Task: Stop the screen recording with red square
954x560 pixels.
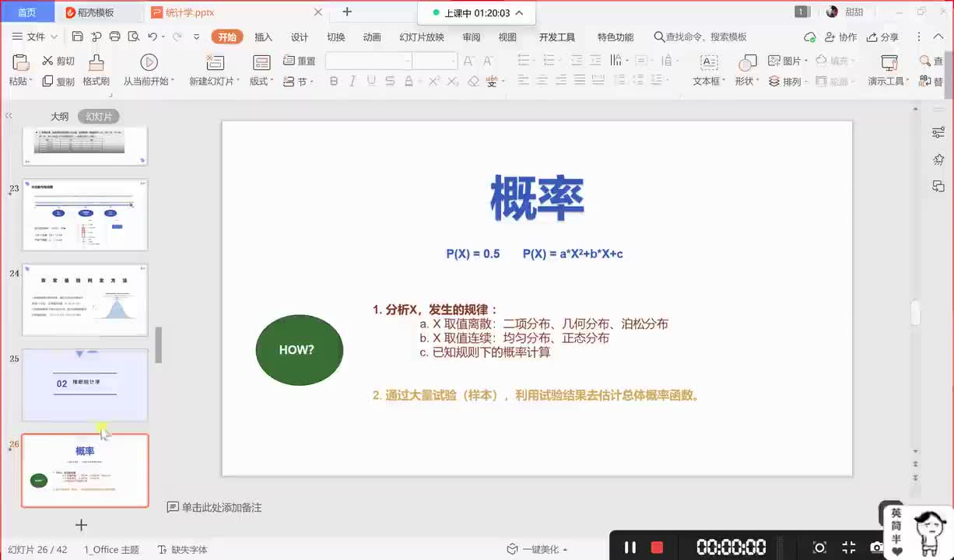Action: [x=657, y=548]
